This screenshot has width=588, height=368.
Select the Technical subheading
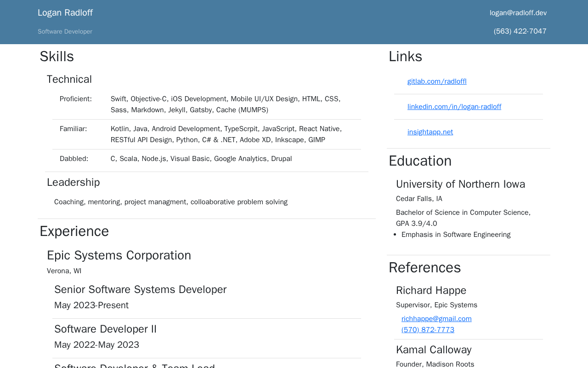69,79
